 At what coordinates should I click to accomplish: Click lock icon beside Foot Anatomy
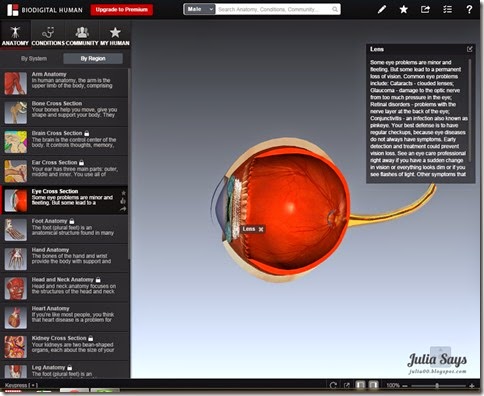tap(72, 221)
